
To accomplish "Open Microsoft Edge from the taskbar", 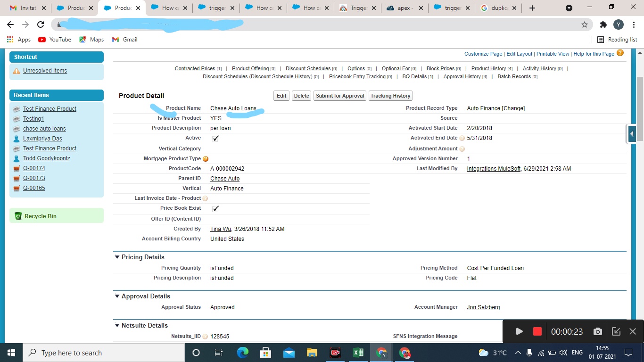I will (x=242, y=353).
